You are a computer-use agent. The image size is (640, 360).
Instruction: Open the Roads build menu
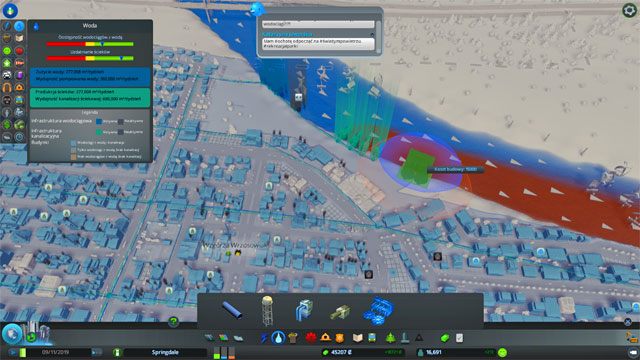tap(209, 338)
